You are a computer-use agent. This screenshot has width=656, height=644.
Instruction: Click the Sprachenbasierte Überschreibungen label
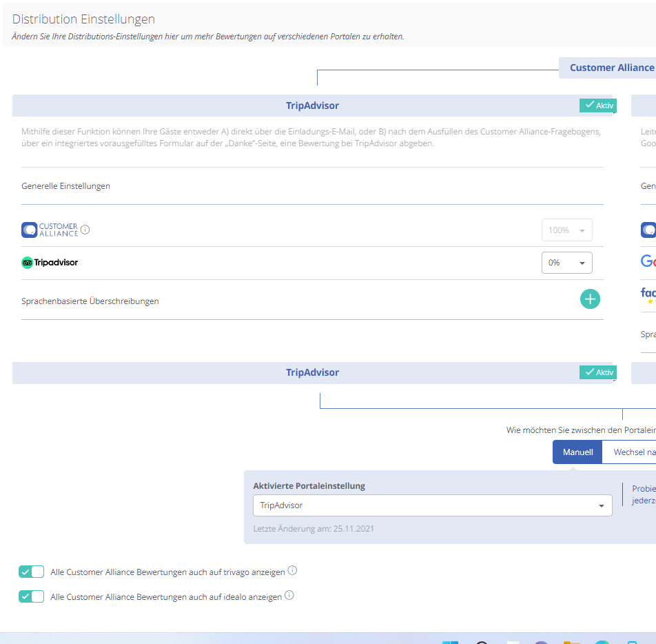point(90,301)
